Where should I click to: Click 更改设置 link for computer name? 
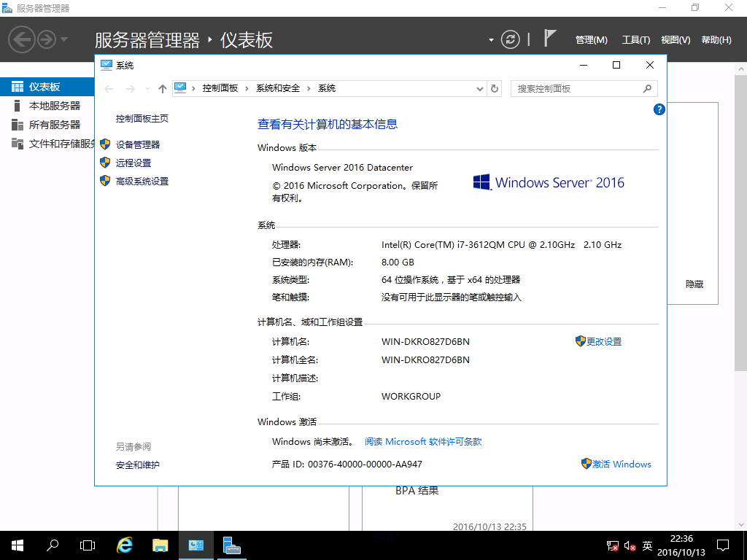click(603, 341)
